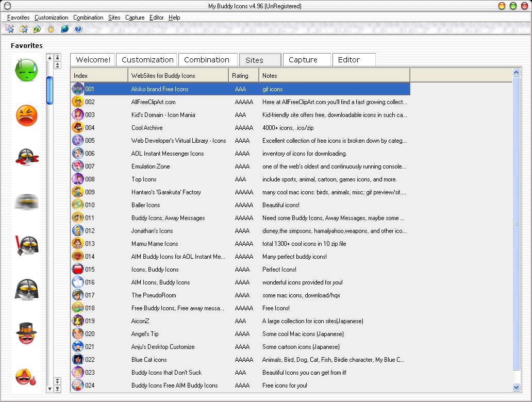532x402 pixels.
Task: Click the site icon for row 004
Action: 78,127
